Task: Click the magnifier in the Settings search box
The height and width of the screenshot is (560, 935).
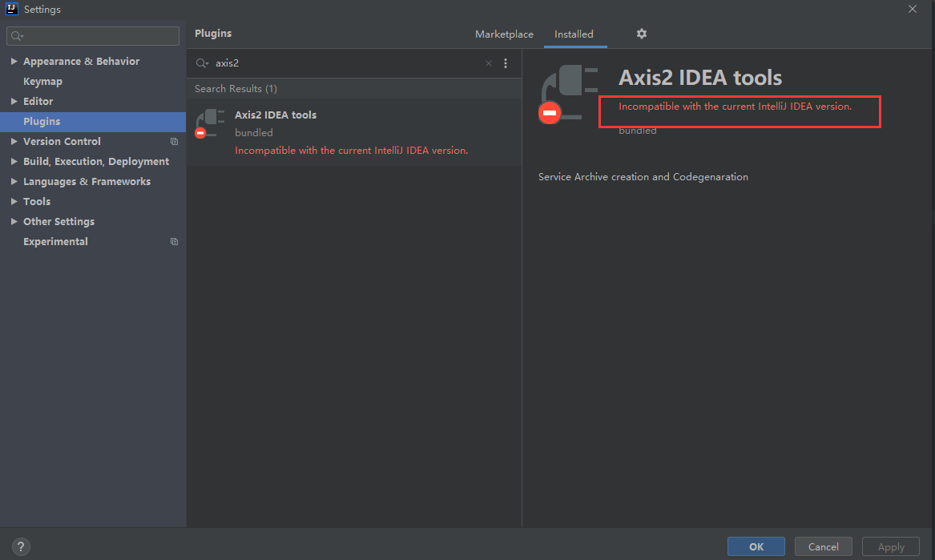Action: point(14,35)
